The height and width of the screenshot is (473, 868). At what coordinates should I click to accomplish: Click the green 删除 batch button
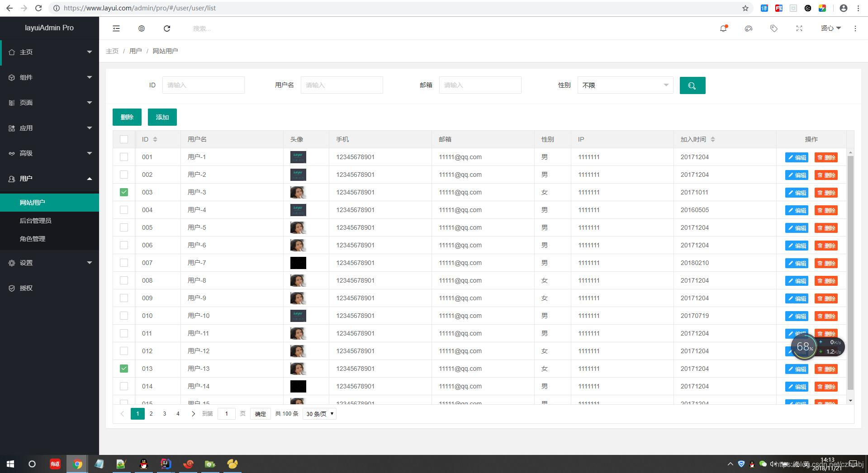click(x=127, y=117)
